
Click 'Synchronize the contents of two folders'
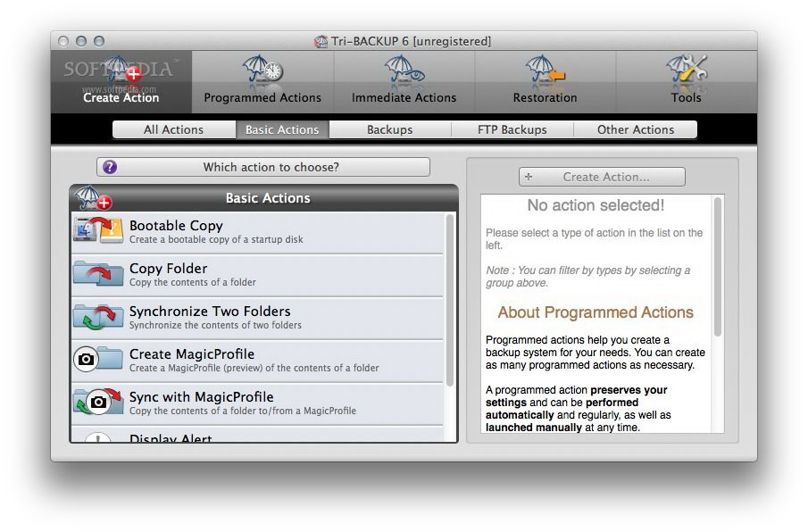click(x=215, y=325)
